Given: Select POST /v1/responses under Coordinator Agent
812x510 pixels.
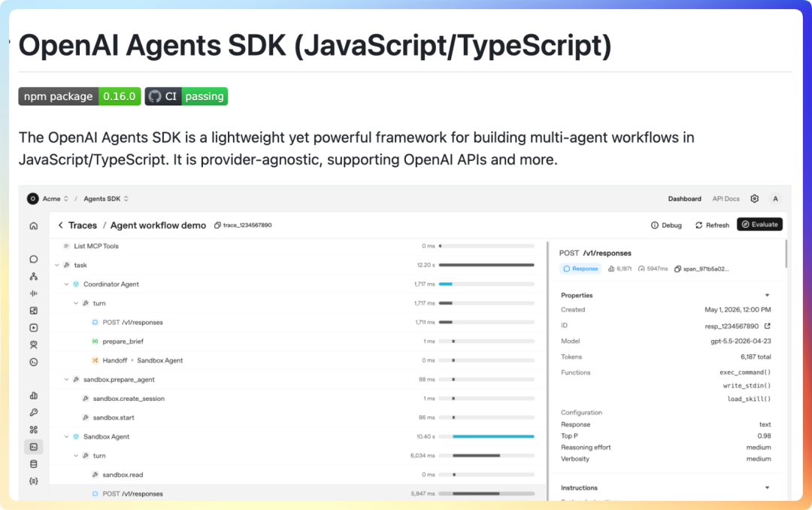Looking at the screenshot, I should [x=298, y=323].
